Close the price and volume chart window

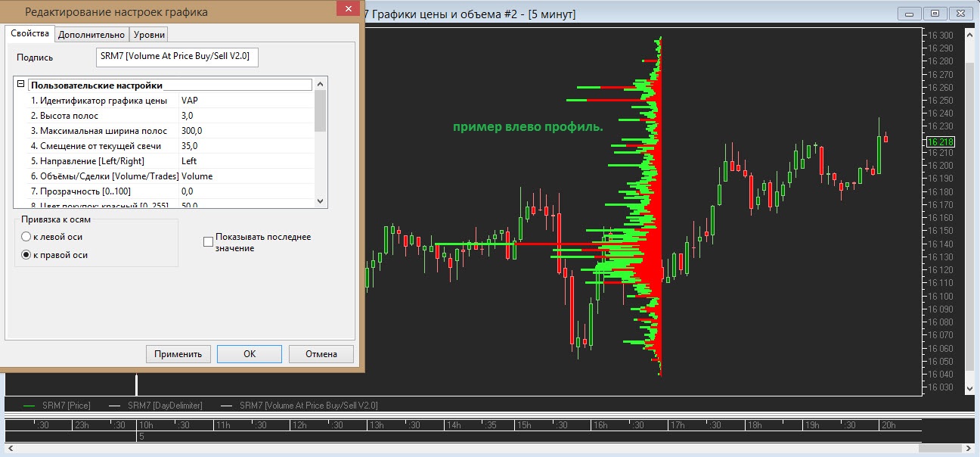[960, 13]
